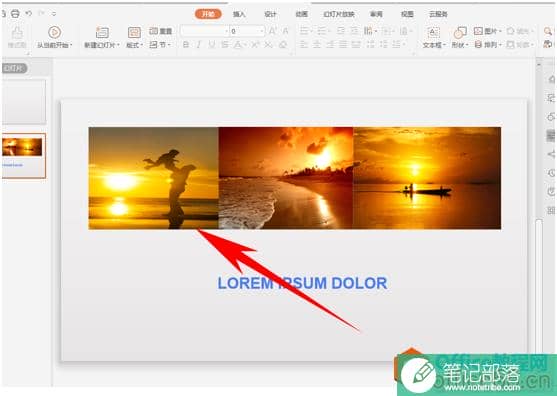Toggle underline formatting
557x396 pixels.
pos(212,45)
